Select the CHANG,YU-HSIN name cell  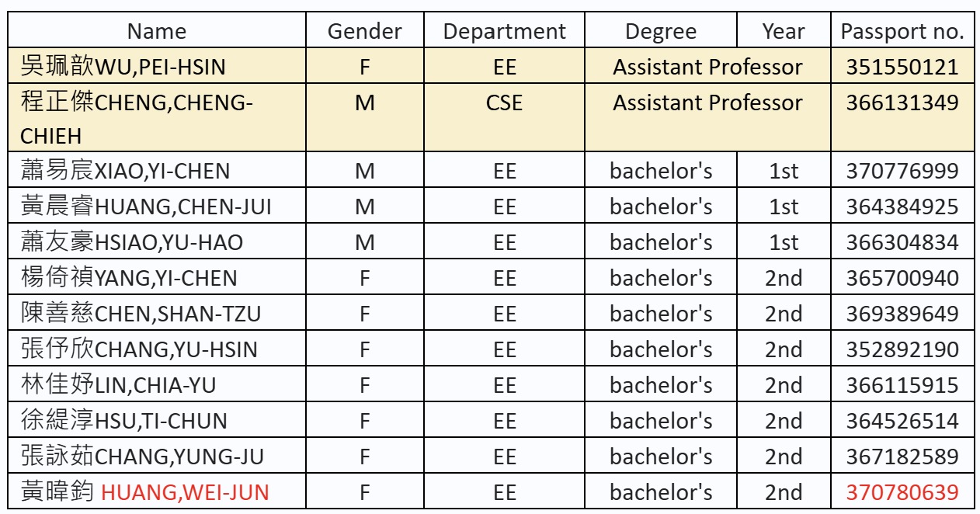click(x=157, y=349)
